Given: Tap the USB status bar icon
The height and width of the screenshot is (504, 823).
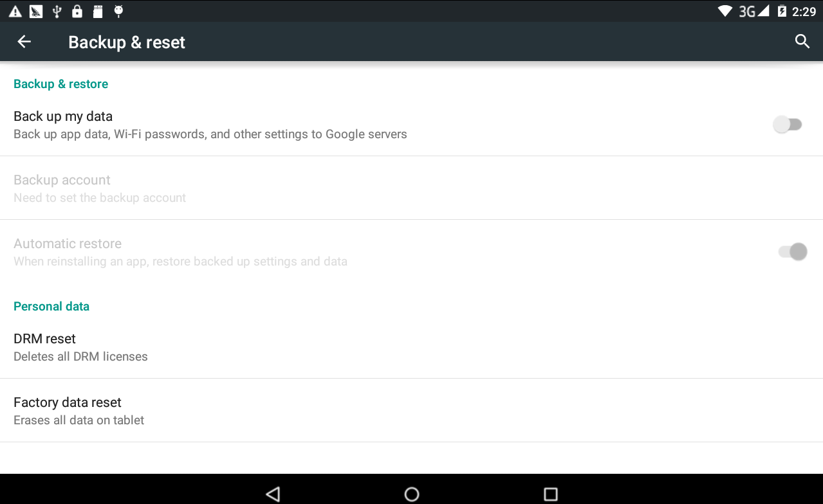Looking at the screenshot, I should pos(57,11).
